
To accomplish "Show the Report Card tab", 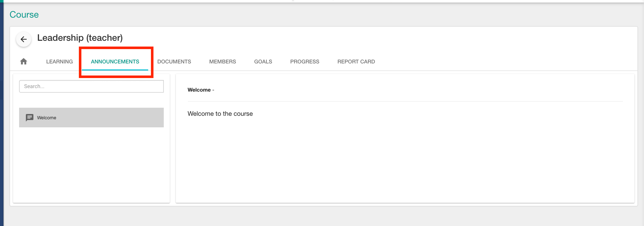I will click(356, 62).
